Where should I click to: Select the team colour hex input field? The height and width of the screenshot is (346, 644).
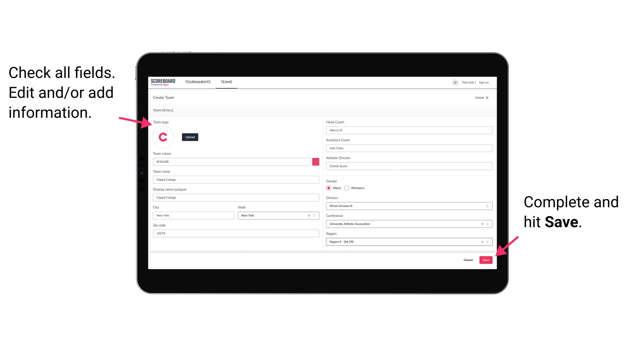click(232, 161)
